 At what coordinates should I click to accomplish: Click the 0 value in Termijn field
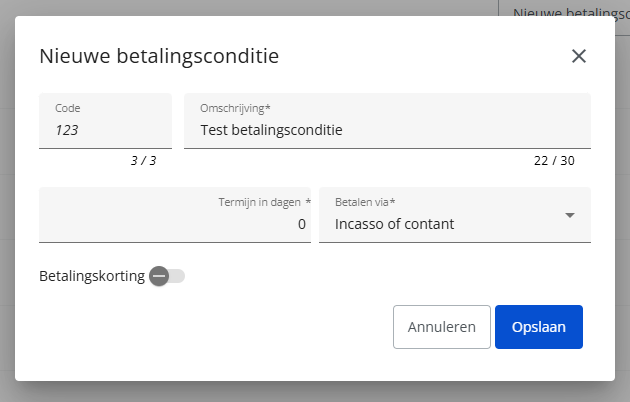coord(302,224)
